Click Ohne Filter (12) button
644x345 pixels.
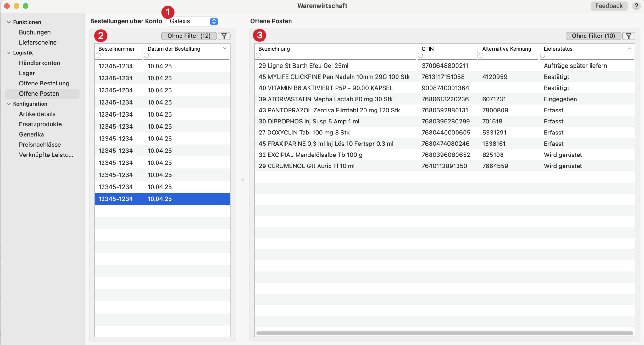189,36
